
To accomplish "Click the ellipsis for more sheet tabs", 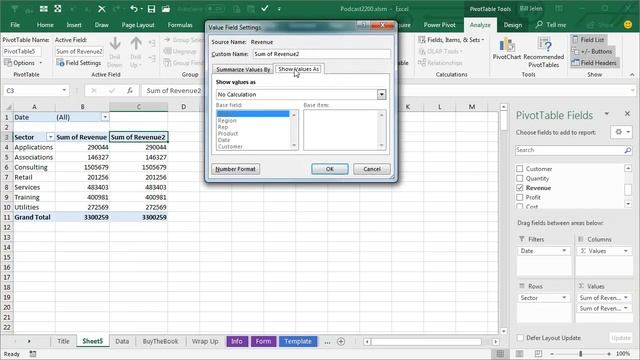I will [327, 342].
